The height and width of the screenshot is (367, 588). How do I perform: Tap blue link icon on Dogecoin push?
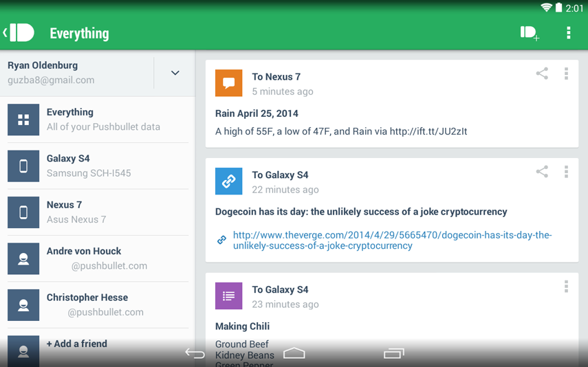(x=229, y=181)
